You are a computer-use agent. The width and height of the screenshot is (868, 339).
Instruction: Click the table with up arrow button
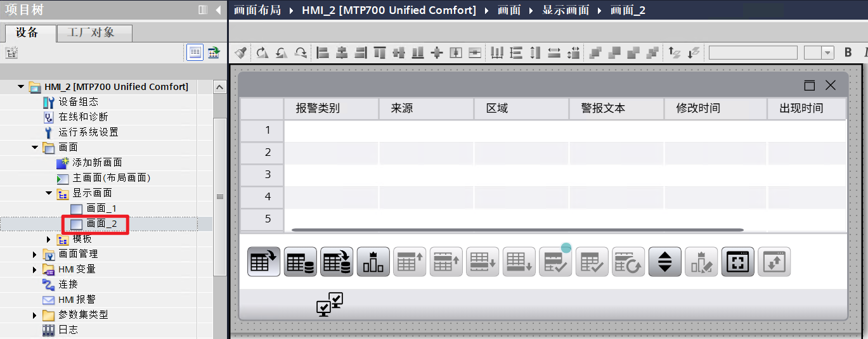[x=410, y=262]
